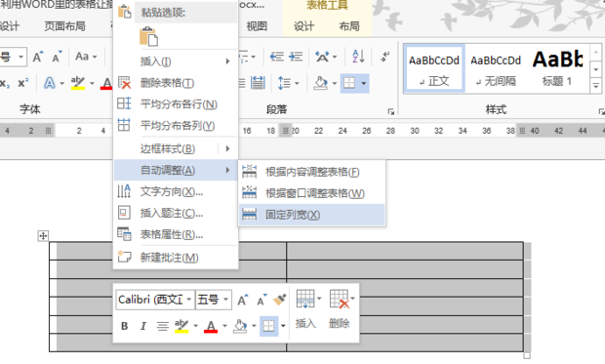Choose 插入题注(C)... menu entry
This screenshot has height=364, width=605.
click(176, 213)
